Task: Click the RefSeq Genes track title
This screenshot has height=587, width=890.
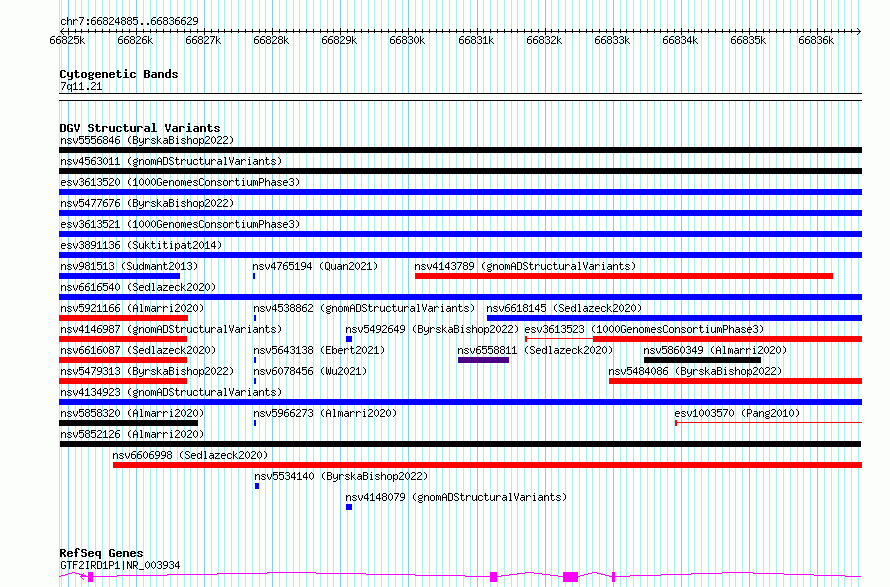Action: point(101,553)
